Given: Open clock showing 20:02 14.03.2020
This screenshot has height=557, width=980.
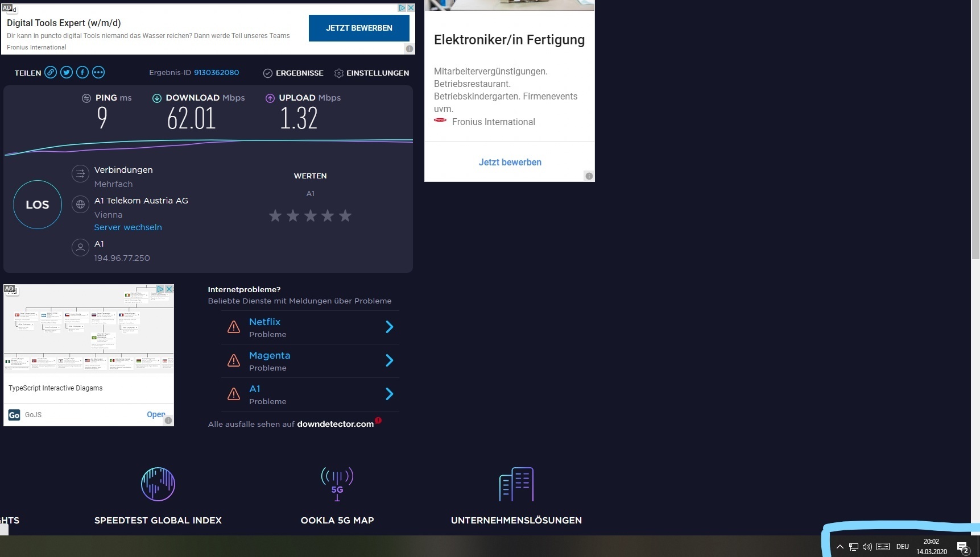Looking at the screenshot, I should click(x=932, y=547).
